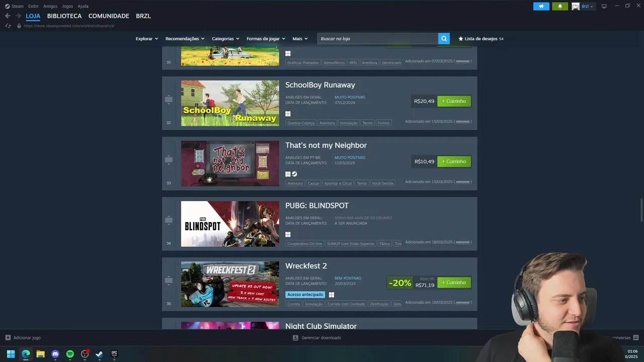Go forward with the right arrow
644x362 pixels.
tap(18, 16)
